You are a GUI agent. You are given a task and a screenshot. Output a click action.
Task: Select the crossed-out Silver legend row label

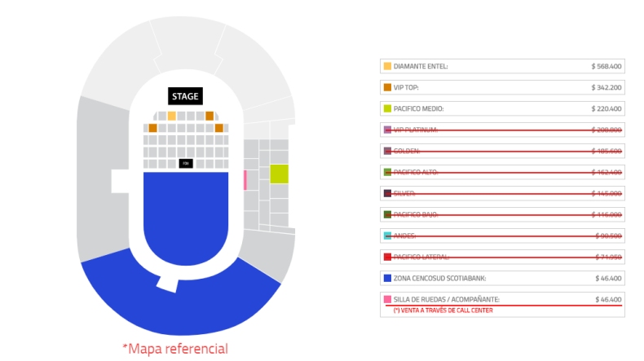click(x=404, y=193)
